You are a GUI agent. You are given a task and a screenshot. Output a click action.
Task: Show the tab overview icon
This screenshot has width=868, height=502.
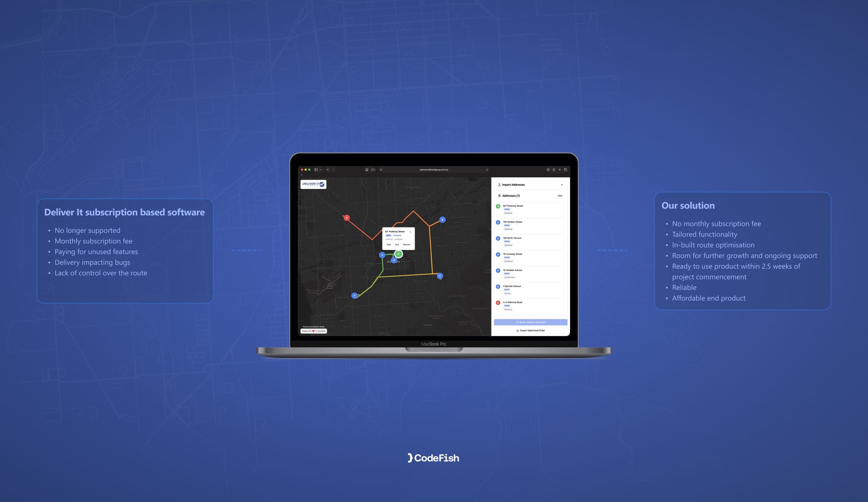pos(565,170)
